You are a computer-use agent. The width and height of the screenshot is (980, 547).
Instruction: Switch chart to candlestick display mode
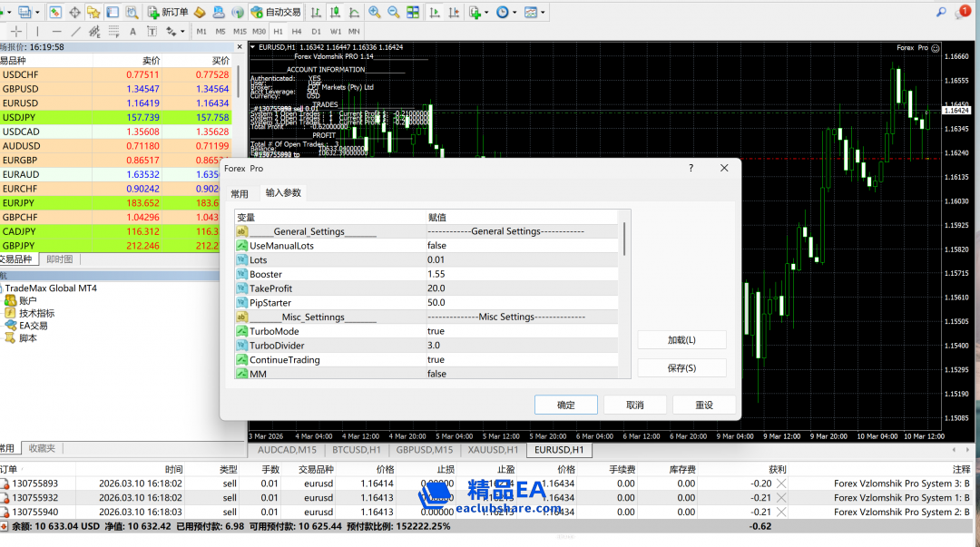coord(334,12)
